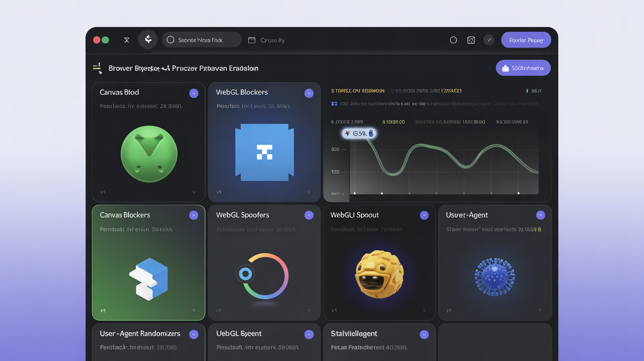This screenshot has height=361, width=644.
Task: Expand the Canvas Blod card dropdown
Action: 194,93
